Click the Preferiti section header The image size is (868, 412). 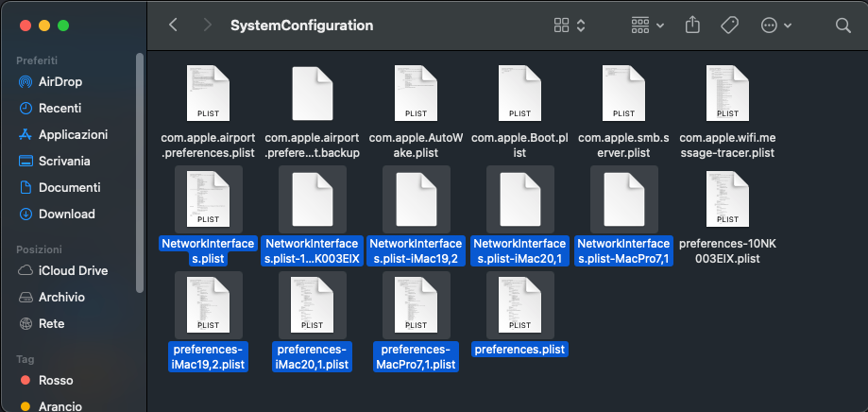pos(37,60)
